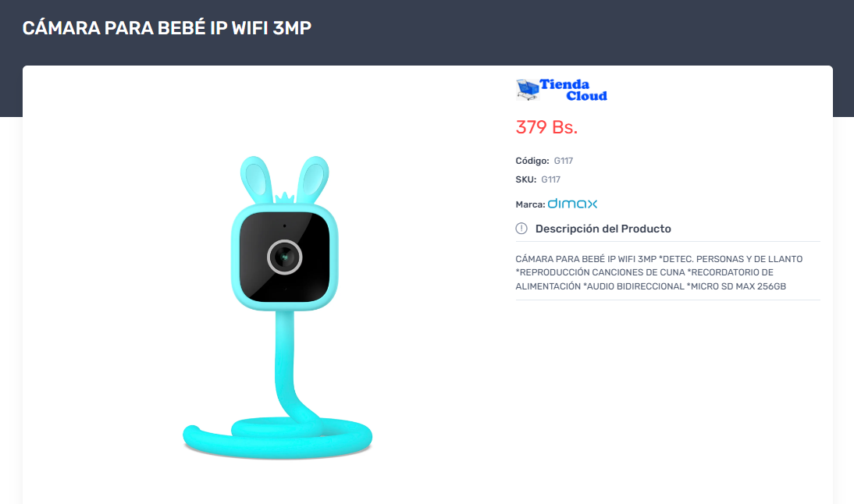Click the coiled flexible base of the camera
The height and width of the screenshot is (504, 854).
coord(277,436)
